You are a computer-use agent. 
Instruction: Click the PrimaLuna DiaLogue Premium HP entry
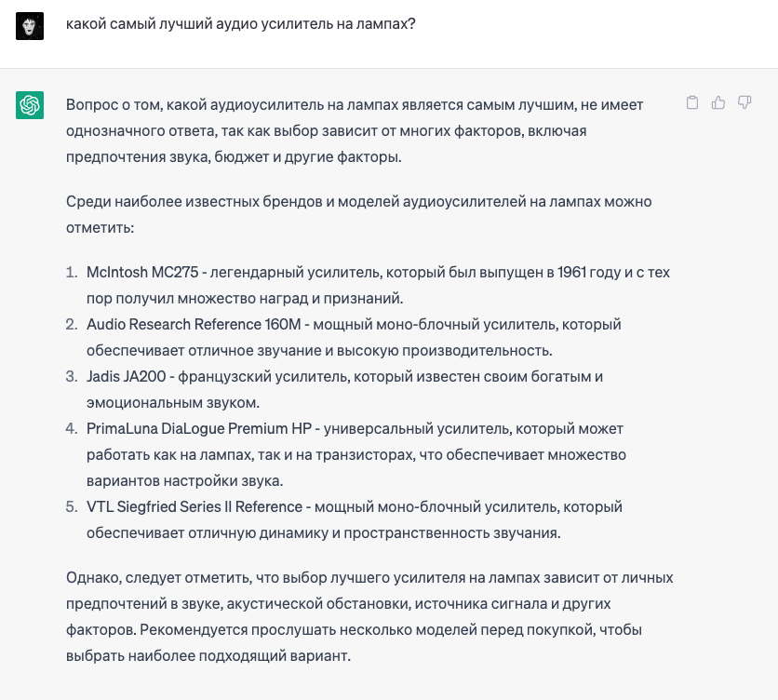click(198, 429)
